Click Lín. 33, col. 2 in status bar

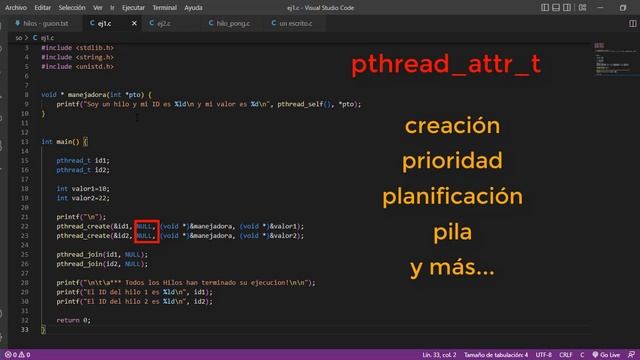coord(439,355)
